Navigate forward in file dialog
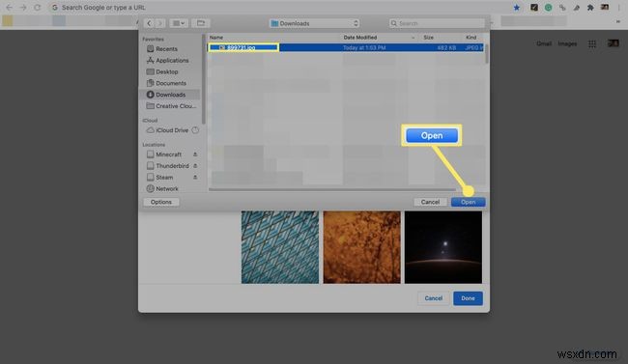Viewport: 628px width, 364px height. [159, 23]
